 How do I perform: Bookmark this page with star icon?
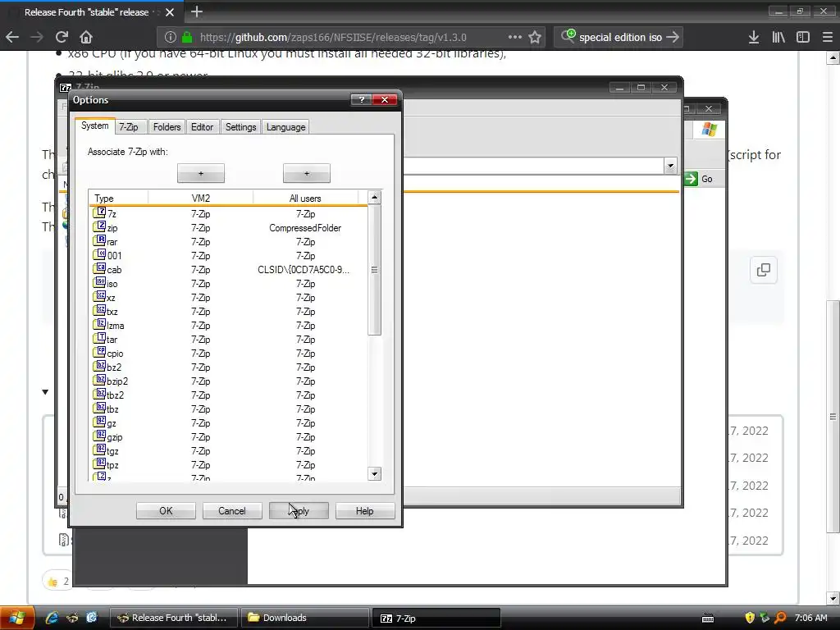tap(535, 37)
